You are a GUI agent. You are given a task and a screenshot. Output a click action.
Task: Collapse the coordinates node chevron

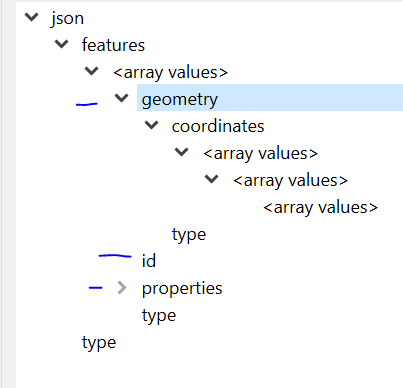point(152,125)
